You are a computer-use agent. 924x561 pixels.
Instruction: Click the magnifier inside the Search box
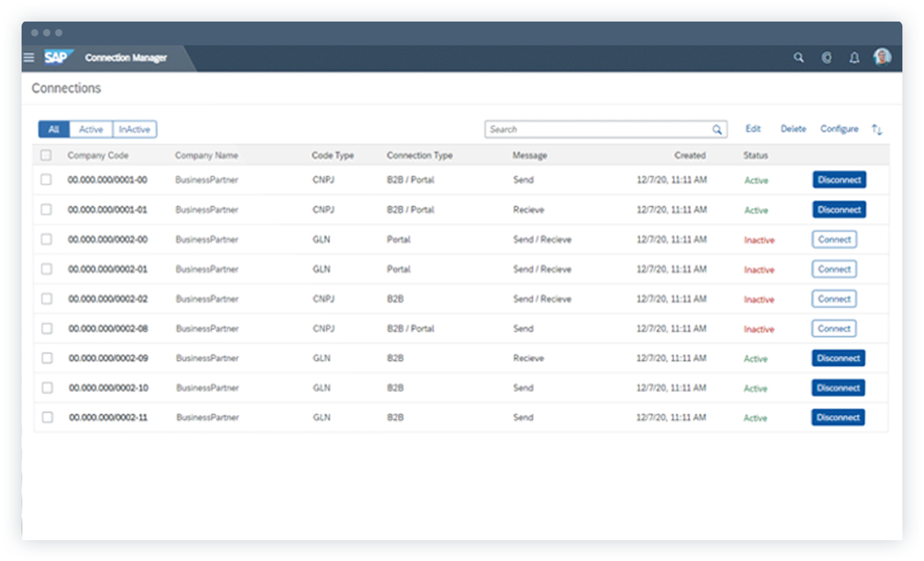(x=717, y=129)
